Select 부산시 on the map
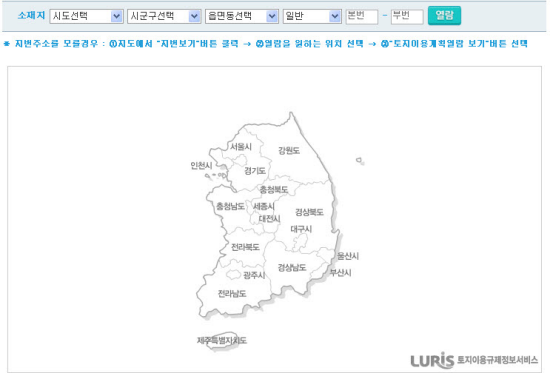The width and height of the screenshot is (550, 373). coord(341,273)
